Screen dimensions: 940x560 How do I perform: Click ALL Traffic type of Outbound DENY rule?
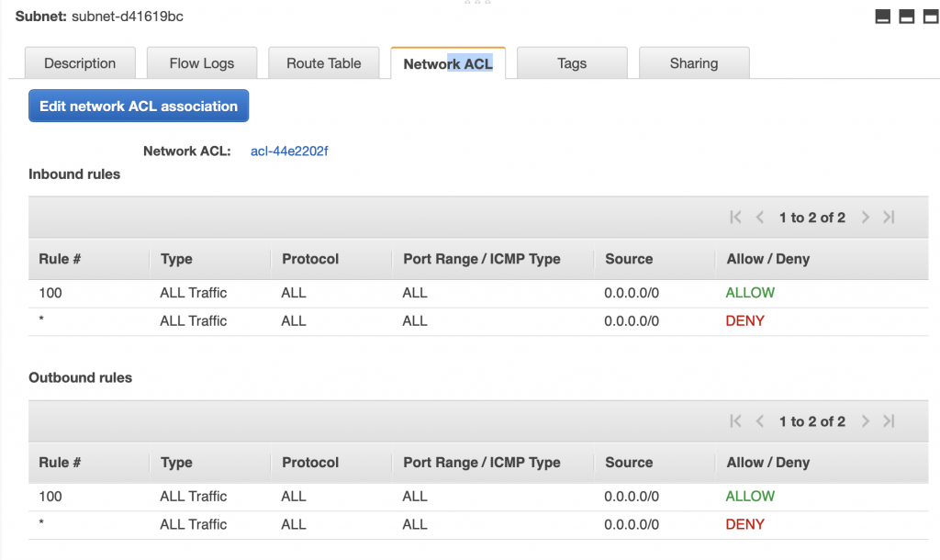(193, 524)
